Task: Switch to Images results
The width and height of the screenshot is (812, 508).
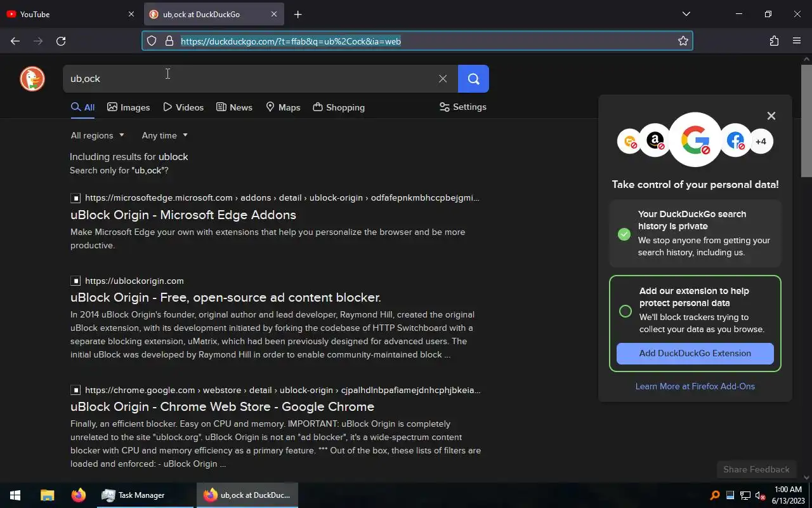Action: point(129,107)
